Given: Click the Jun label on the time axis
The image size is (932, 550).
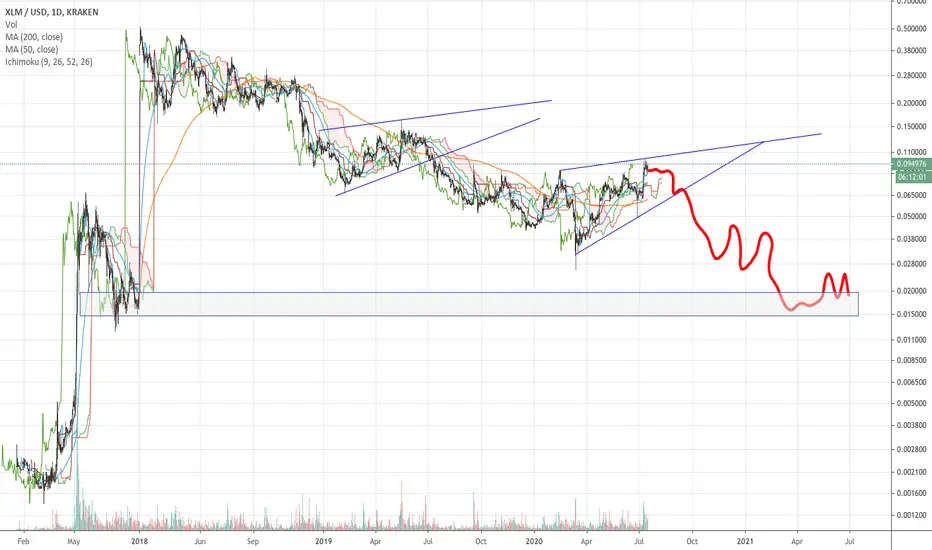Looking at the screenshot, I should pyautogui.click(x=200, y=542).
